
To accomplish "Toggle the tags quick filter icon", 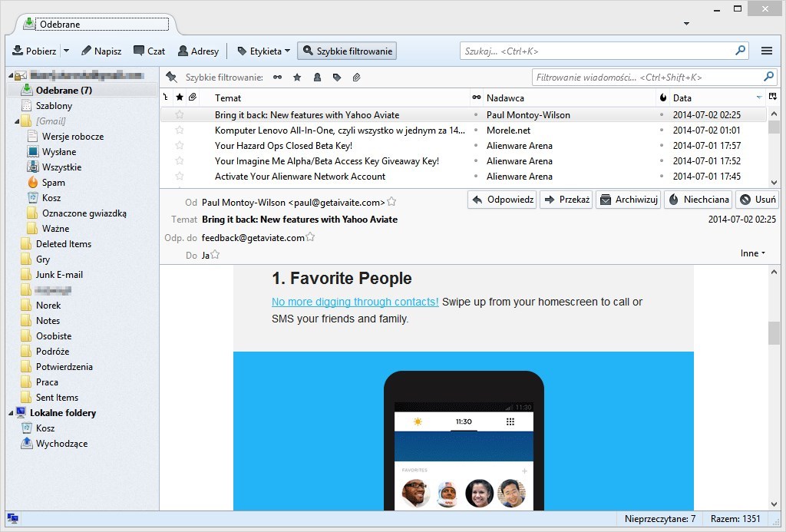I will click(x=337, y=78).
